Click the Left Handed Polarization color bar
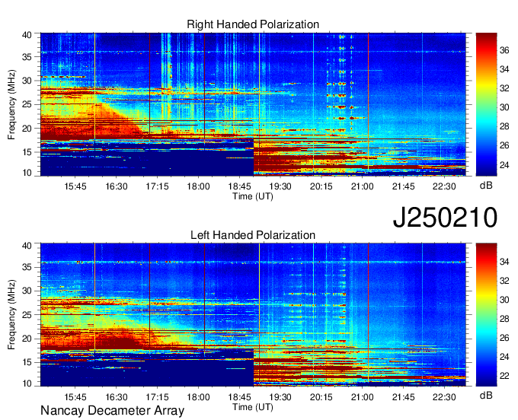518x420 pixels. [x=486, y=315]
